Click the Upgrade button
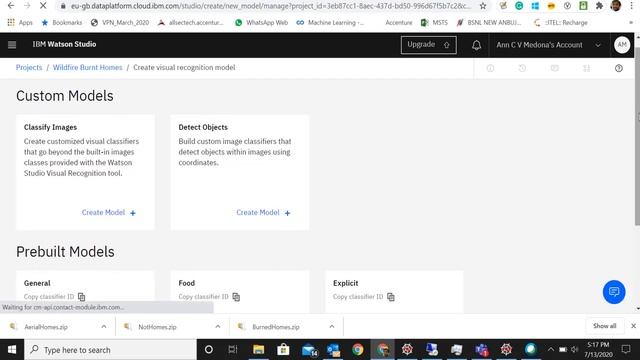This screenshot has height=360, width=640. tap(429, 45)
